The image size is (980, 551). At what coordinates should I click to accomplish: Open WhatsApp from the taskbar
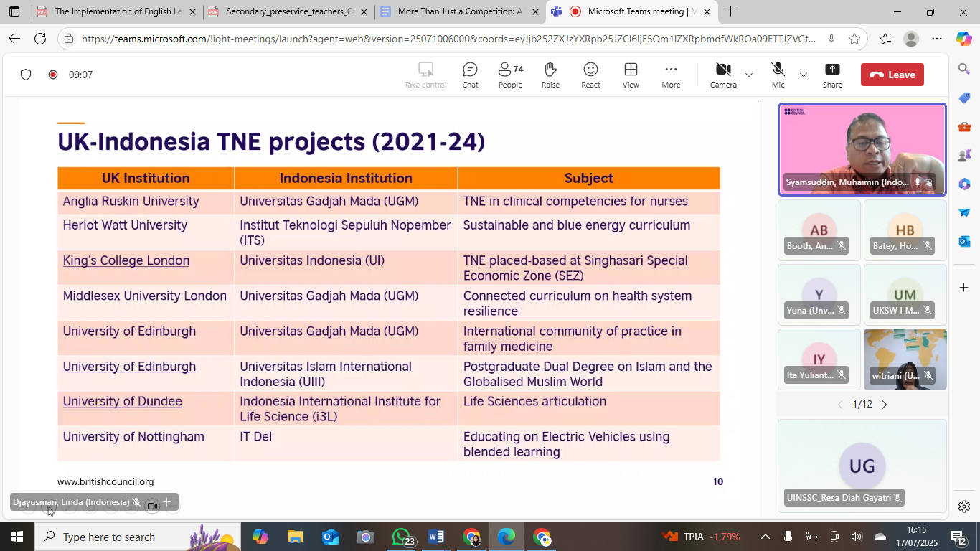coord(402,537)
